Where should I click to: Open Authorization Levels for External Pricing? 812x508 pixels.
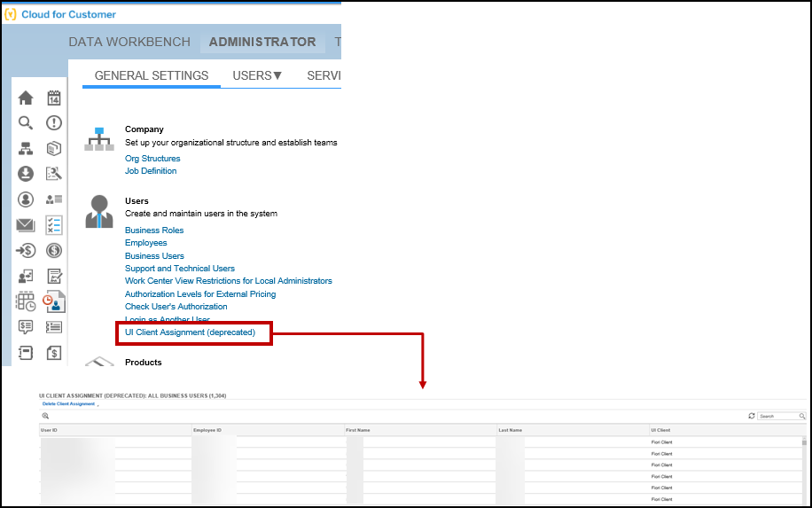[x=199, y=294]
